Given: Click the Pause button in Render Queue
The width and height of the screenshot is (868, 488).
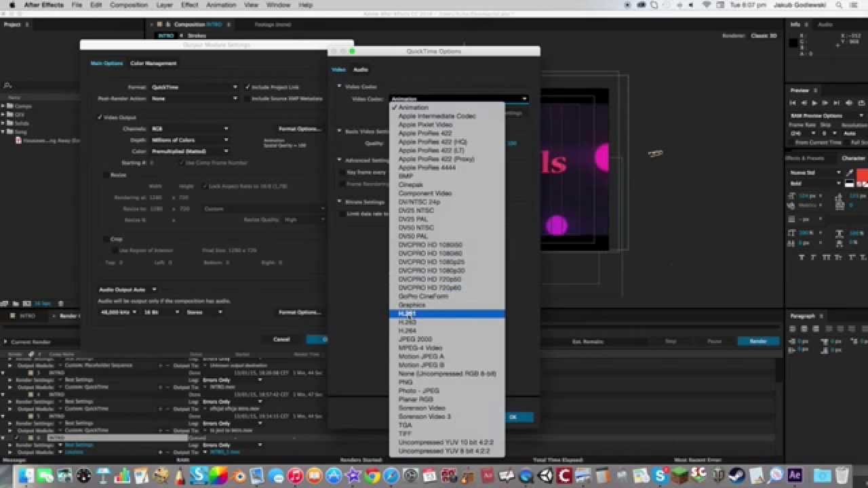Looking at the screenshot, I should (x=715, y=342).
